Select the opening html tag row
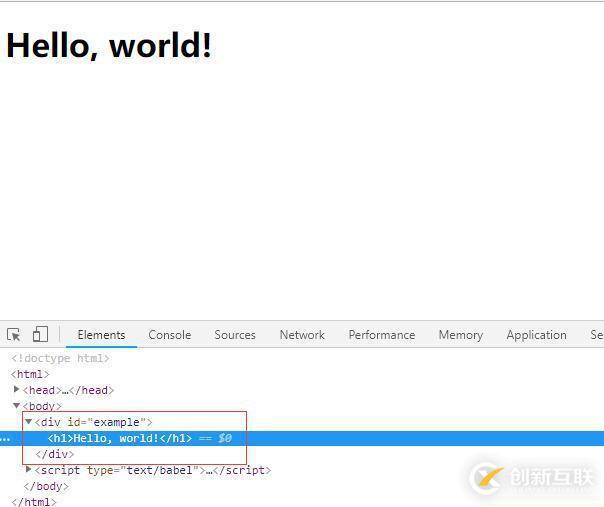Image resolution: width=604 pixels, height=507 pixels. point(30,374)
